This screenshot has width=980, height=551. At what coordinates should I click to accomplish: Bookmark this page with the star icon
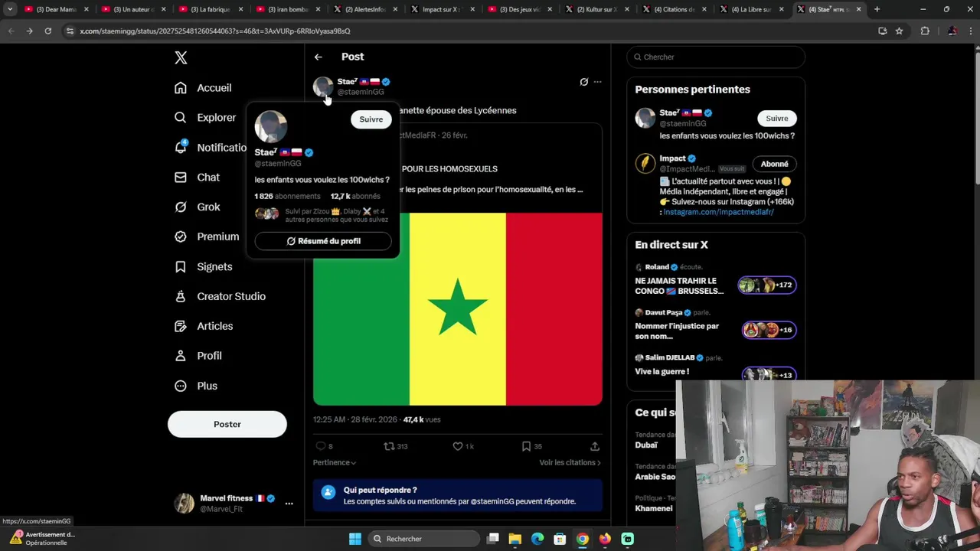pyautogui.click(x=899, y=31)
